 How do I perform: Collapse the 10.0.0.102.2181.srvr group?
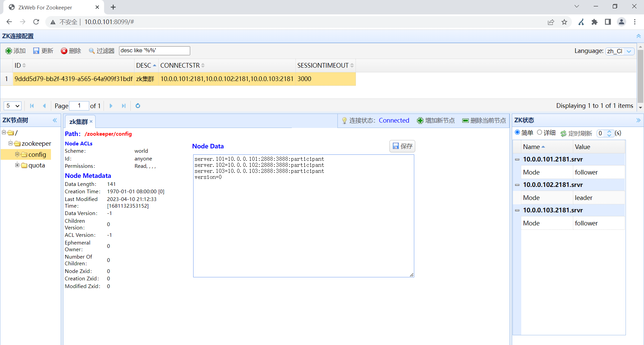517,185
